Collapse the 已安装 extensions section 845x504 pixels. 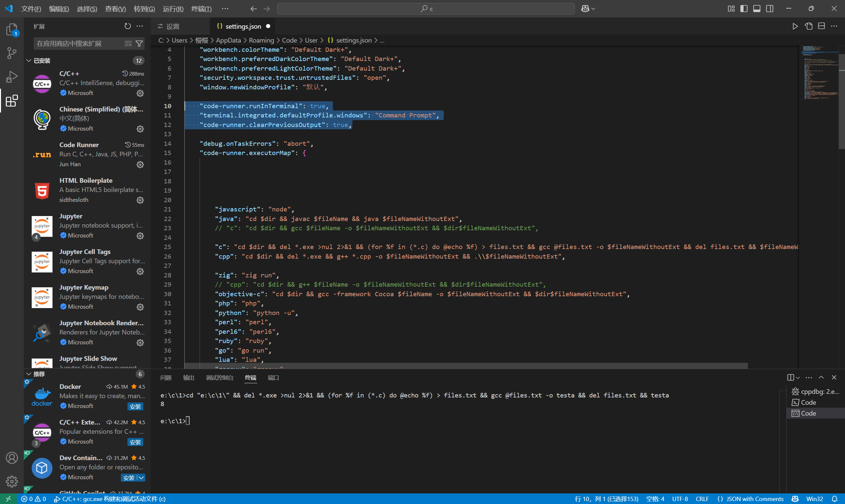[29, 61]
